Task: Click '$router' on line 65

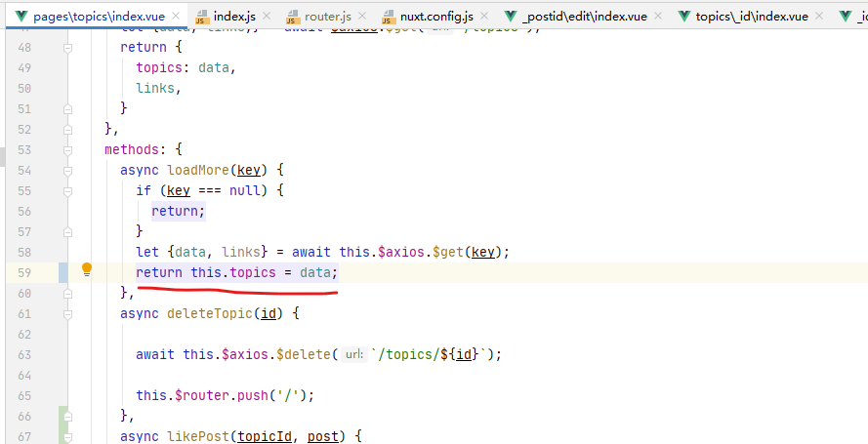Action: (202, 395)
